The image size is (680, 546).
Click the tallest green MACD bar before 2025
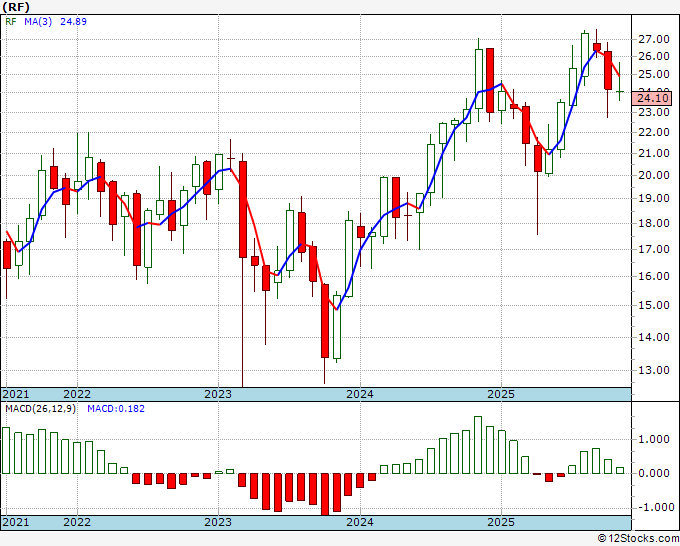[x=478, y=445]
